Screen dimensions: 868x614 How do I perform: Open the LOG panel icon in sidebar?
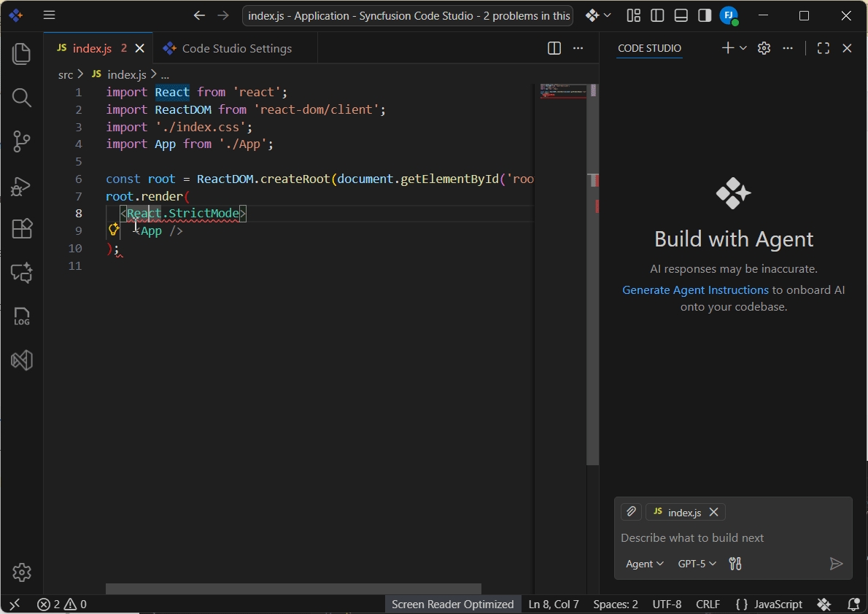point(22,316)
